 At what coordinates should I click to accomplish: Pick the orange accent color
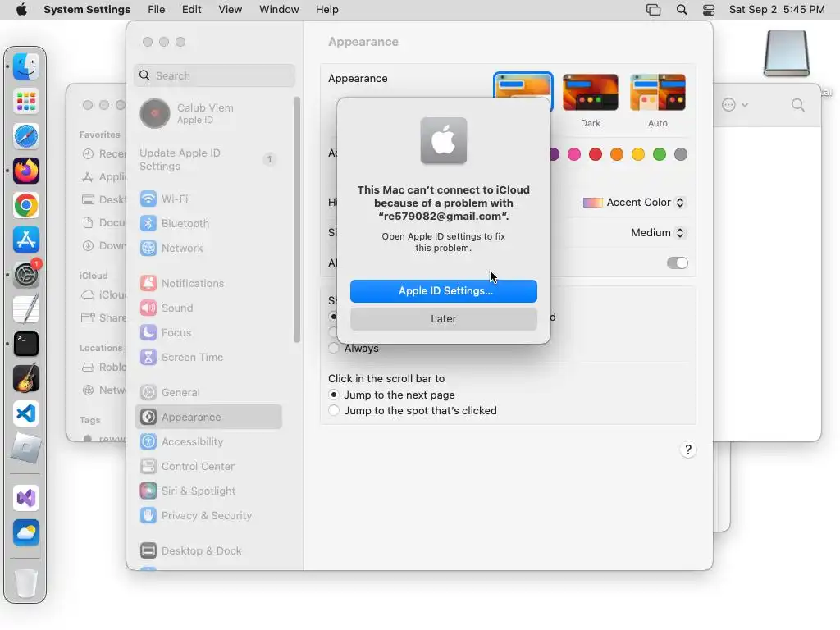pyautogui.click(x=617, y=154)
